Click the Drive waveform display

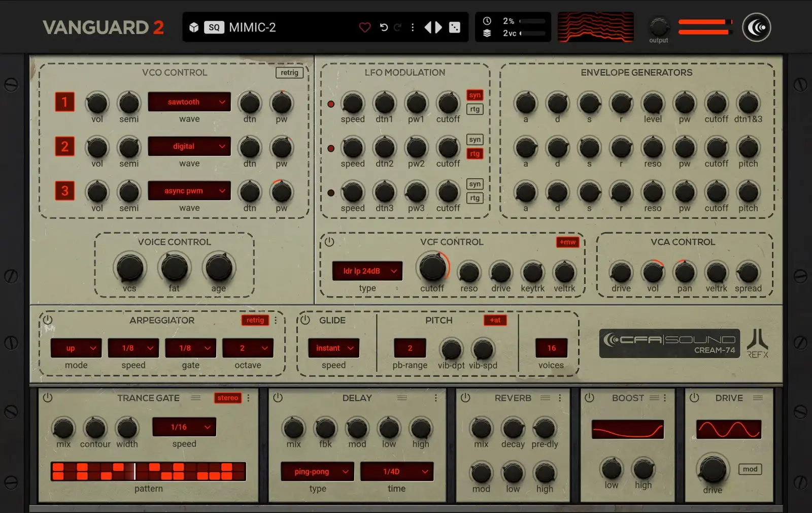(729, 430)
